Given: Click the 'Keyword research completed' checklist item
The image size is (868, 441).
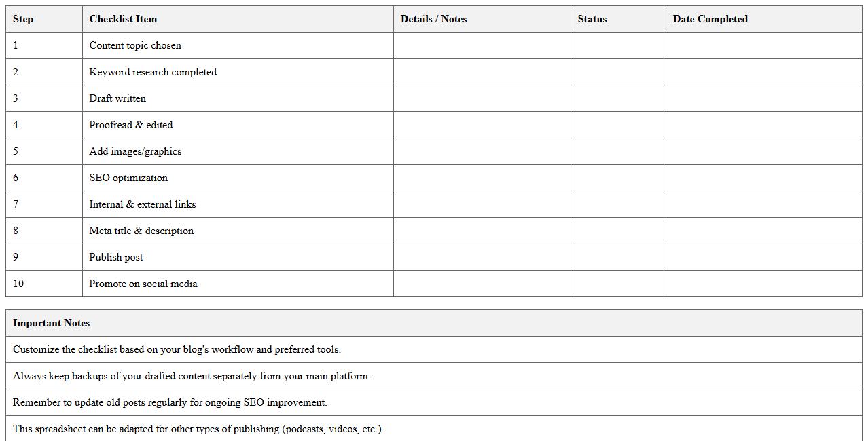Looking at the screenshot, I should tap(153, 72).
